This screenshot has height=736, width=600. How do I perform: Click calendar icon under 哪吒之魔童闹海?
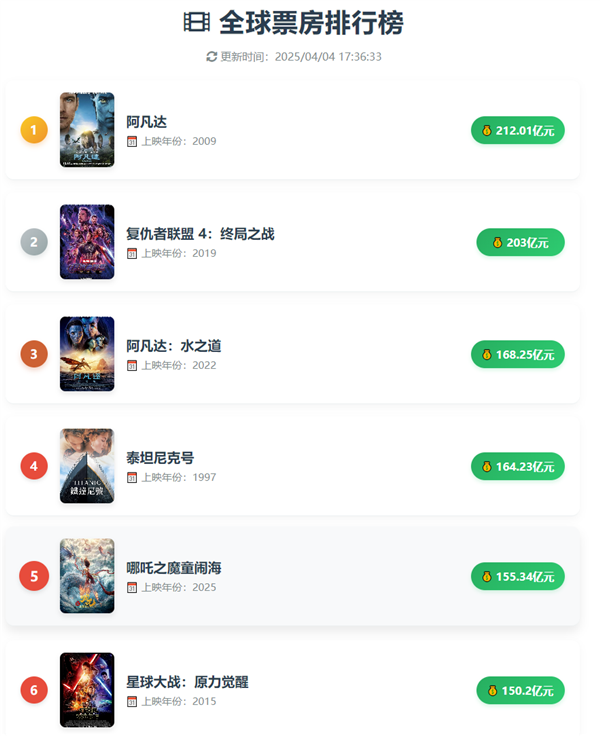pos(132,588)
